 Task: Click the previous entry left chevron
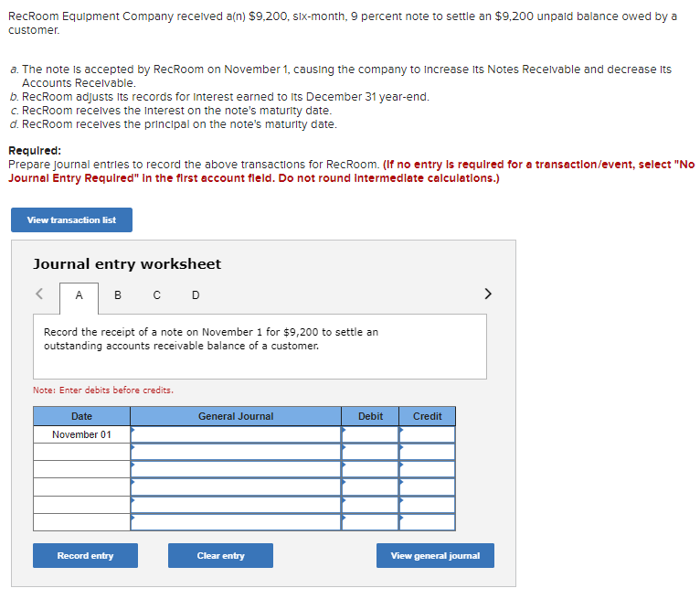(39, 294)
